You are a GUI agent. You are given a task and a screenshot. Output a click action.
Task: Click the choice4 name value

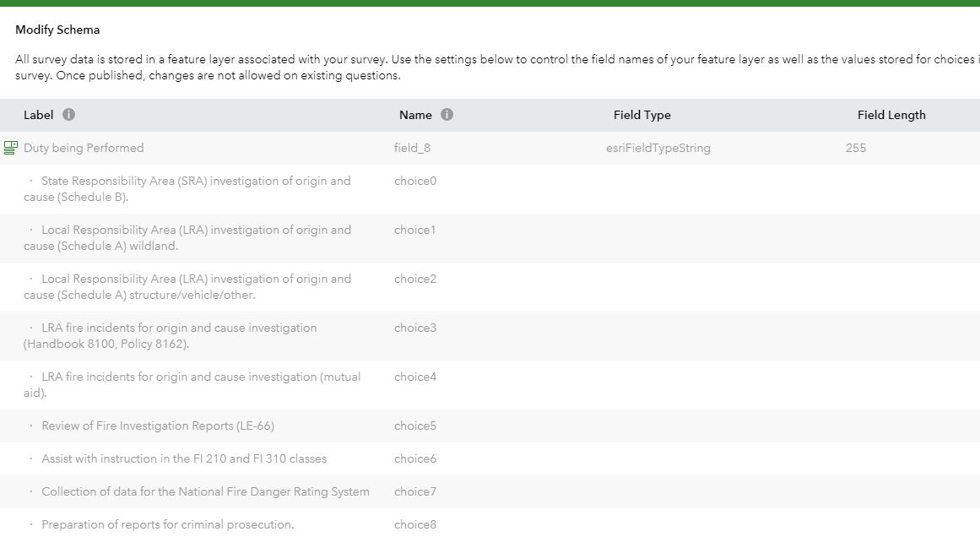pos(415,377)
